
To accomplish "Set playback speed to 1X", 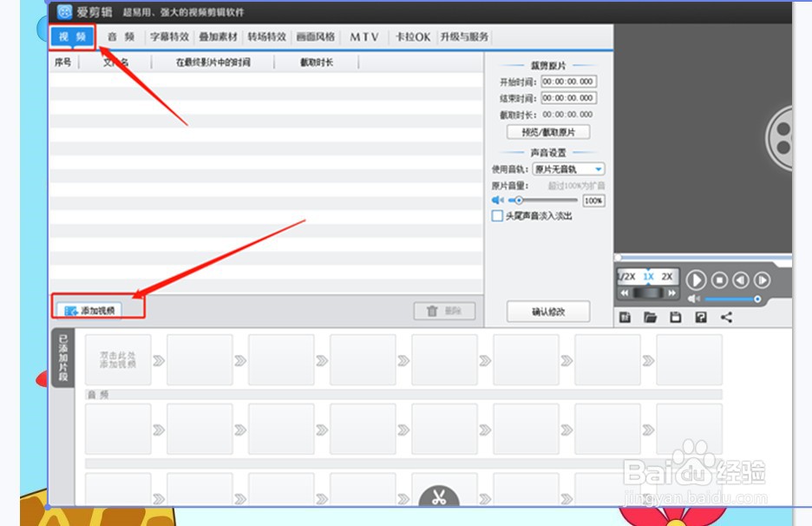I will pyautogui.click(x=648, y=277).
